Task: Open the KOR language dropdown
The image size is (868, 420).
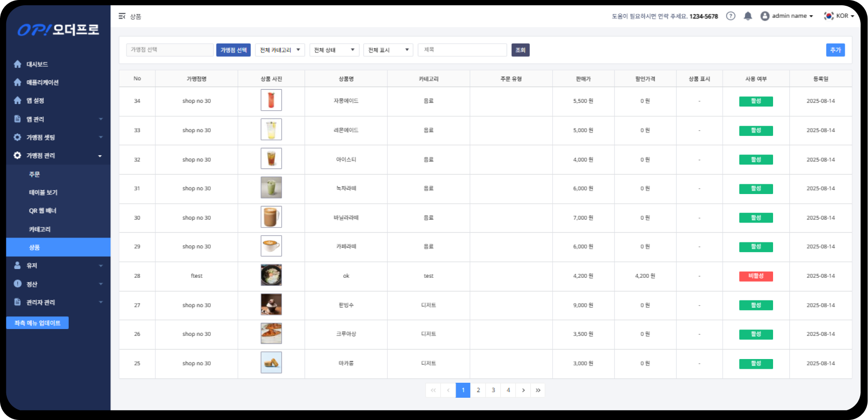Action: click(845, 16)
